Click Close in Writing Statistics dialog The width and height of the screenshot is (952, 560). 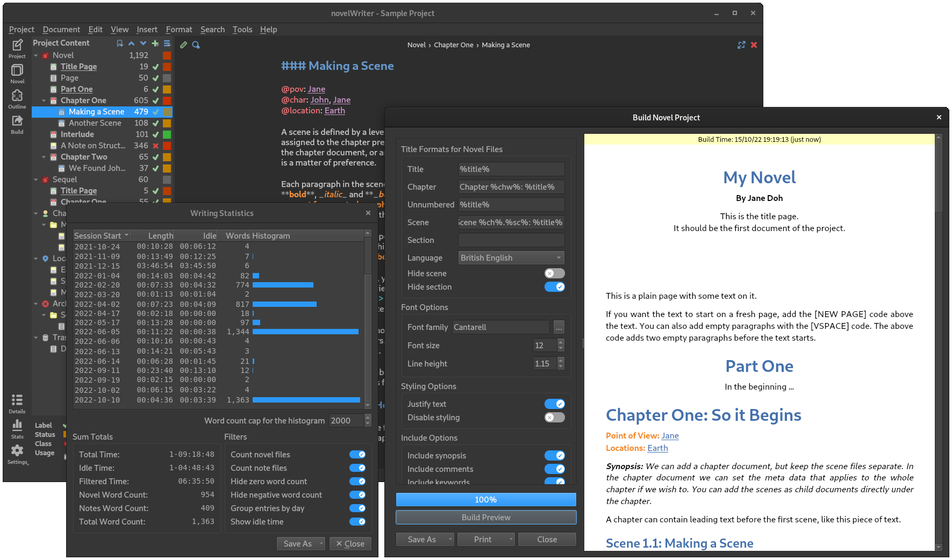350,543
